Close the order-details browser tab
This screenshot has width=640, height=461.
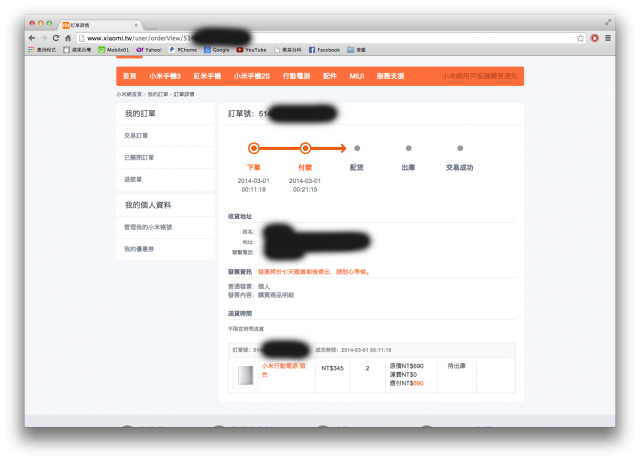point(136,25)
